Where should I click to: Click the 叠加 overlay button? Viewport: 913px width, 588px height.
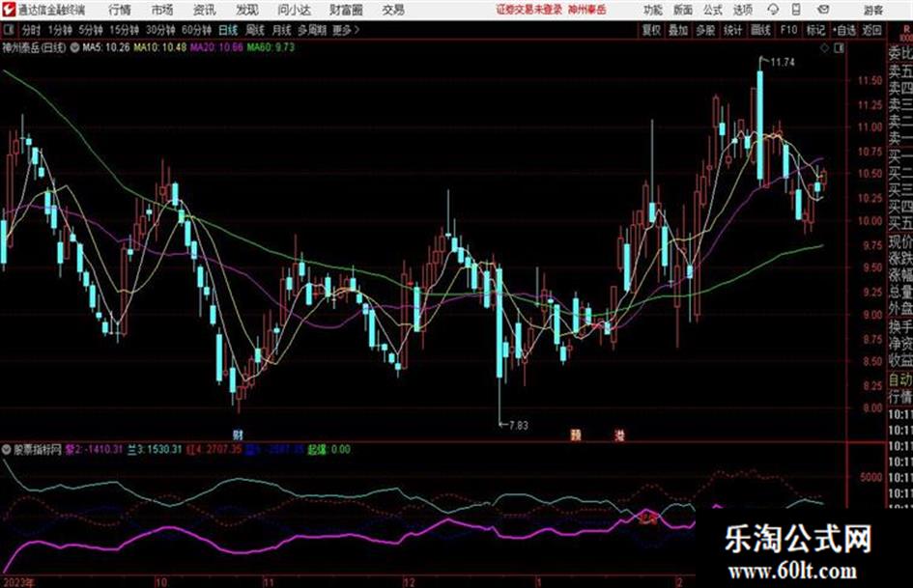(678, 30)
